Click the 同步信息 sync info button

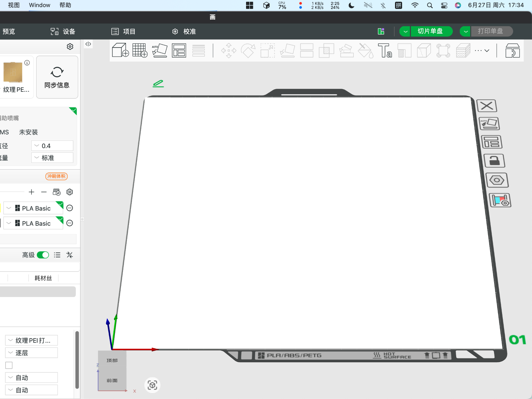point(57,77)
